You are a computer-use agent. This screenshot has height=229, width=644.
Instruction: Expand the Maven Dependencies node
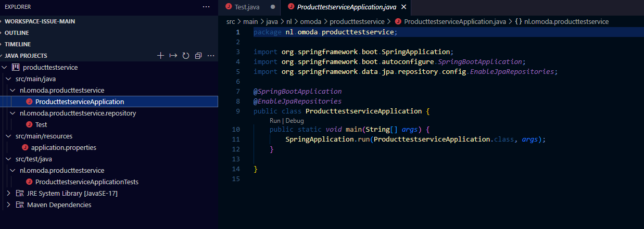pyautogui.click(x=8, y=205)
